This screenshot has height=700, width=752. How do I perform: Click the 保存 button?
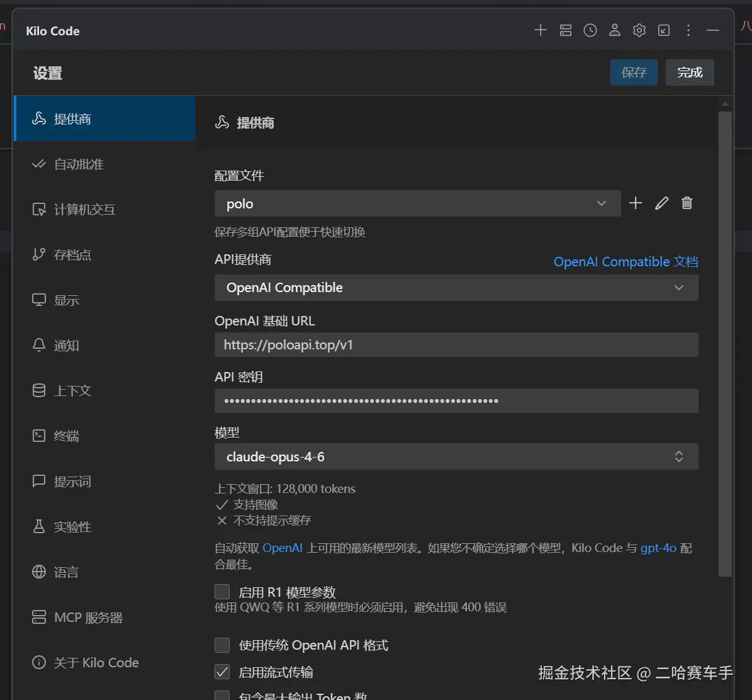634,72
